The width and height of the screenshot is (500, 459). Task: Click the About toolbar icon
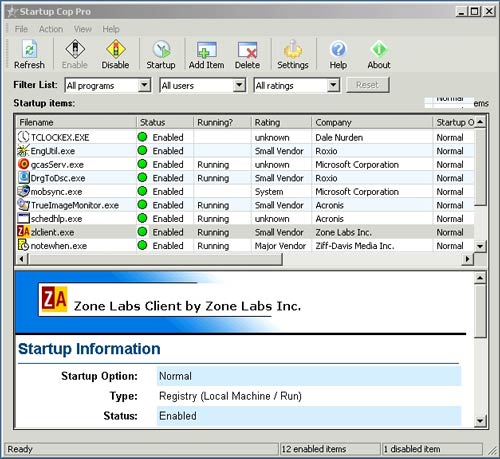click(379, 49)
